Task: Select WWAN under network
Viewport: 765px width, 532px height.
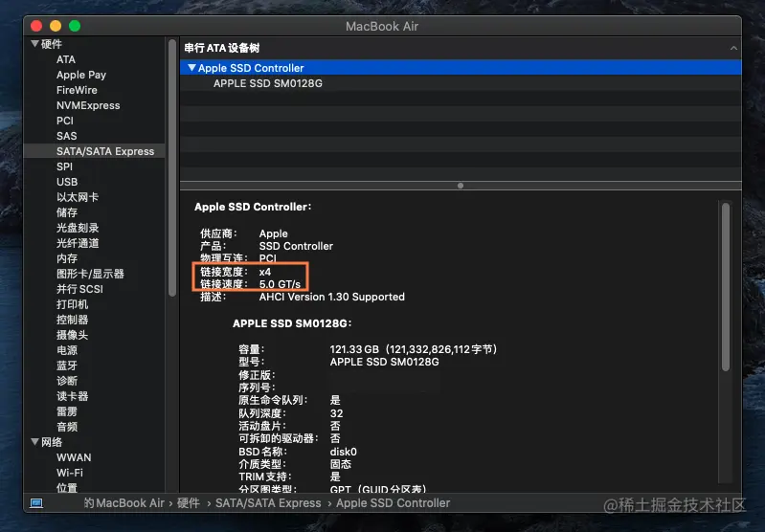Action: (74, 457)
